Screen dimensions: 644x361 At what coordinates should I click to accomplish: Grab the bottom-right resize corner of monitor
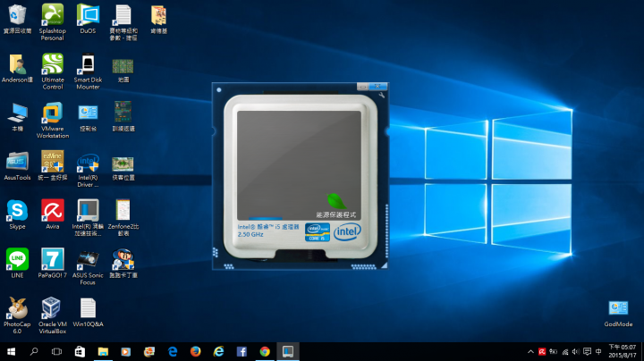click(x=384, y=265)
